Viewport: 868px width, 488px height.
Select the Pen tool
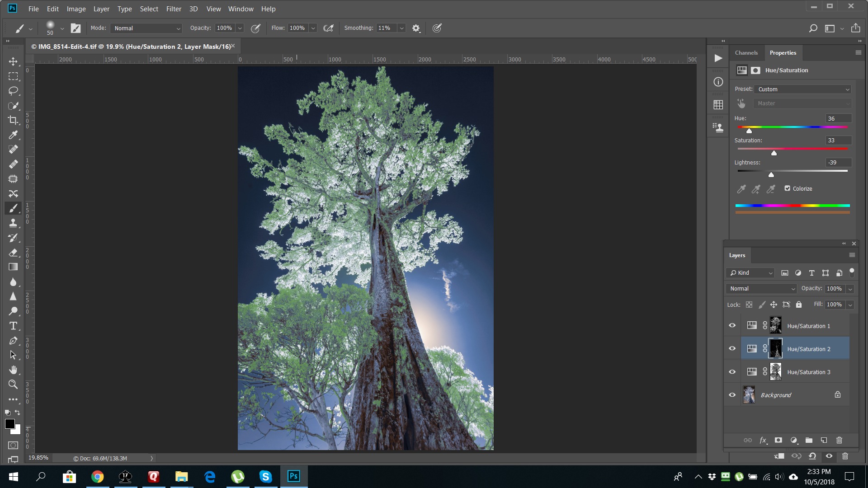click(13, 341)
